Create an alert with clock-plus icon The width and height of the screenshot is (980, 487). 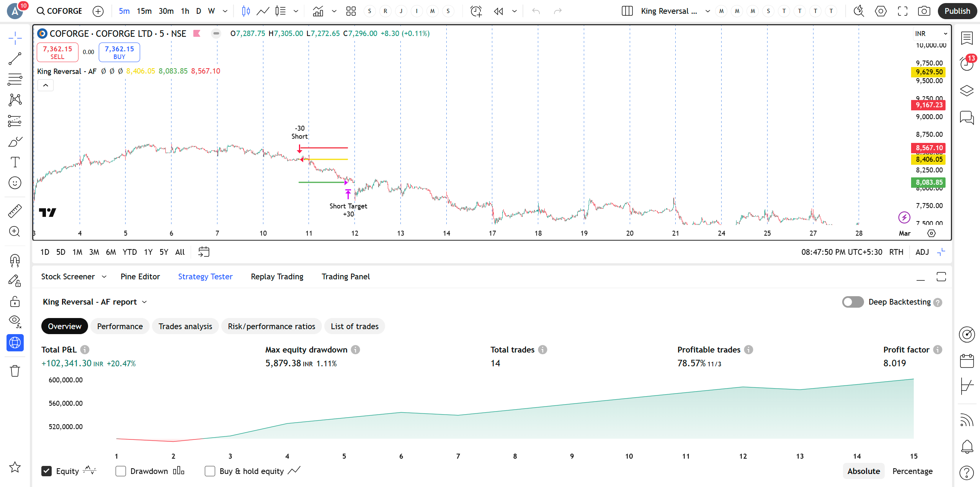tap(476, 11)
